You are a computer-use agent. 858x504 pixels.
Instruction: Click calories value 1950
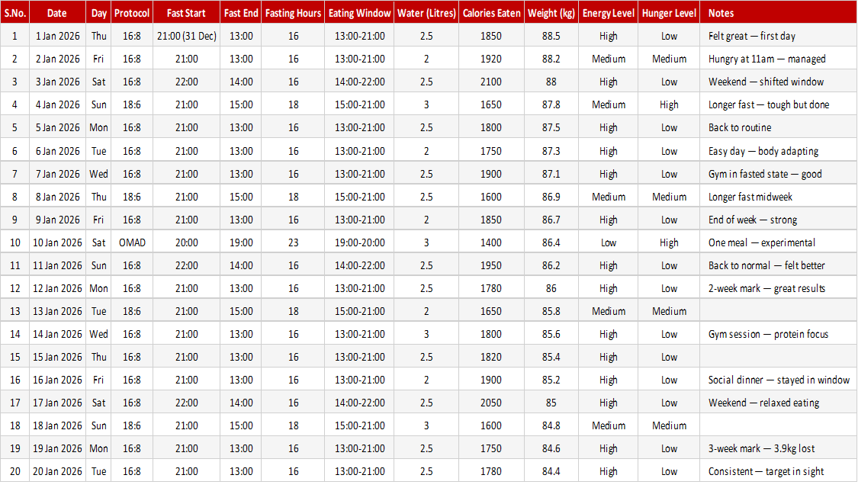[491, 266]
